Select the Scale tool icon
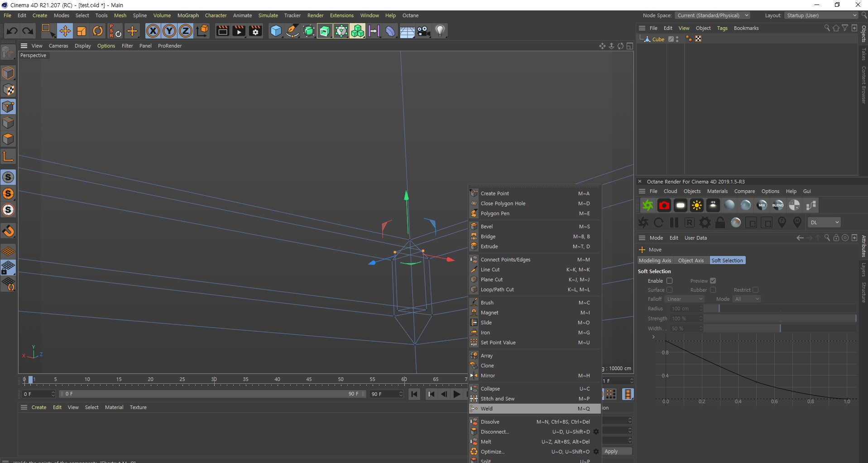This screenshot has width=868, height=463. point(82,31)
